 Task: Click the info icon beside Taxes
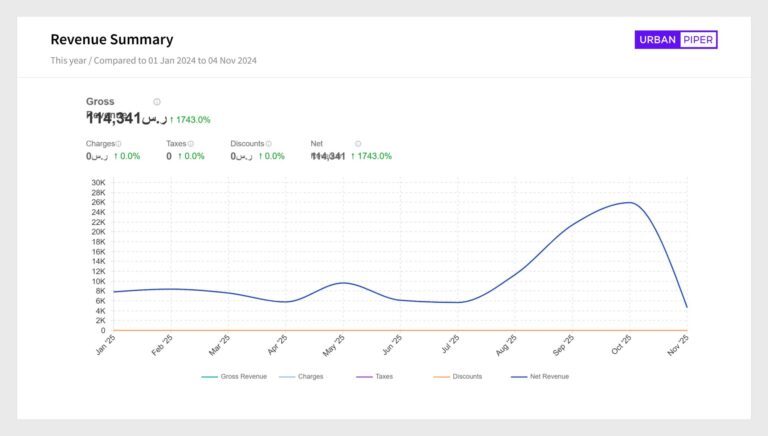pyautogui.click(x=190, y=144)
